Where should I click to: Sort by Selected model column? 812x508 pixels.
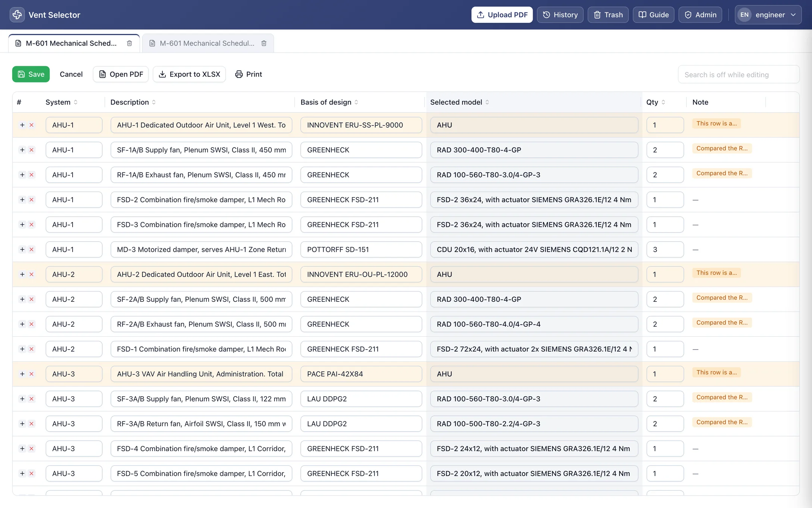pyautogui.click(x=459, y=102)
